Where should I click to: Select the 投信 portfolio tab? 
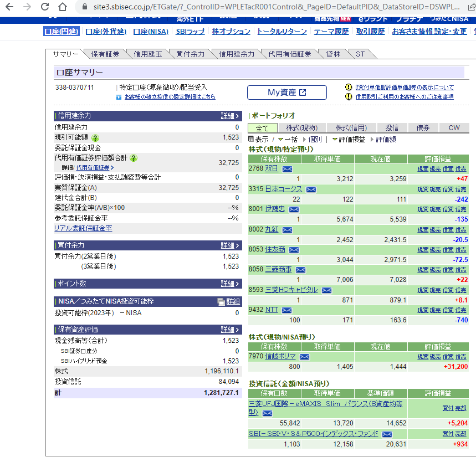pyautogui.click(x=392, y=128)
